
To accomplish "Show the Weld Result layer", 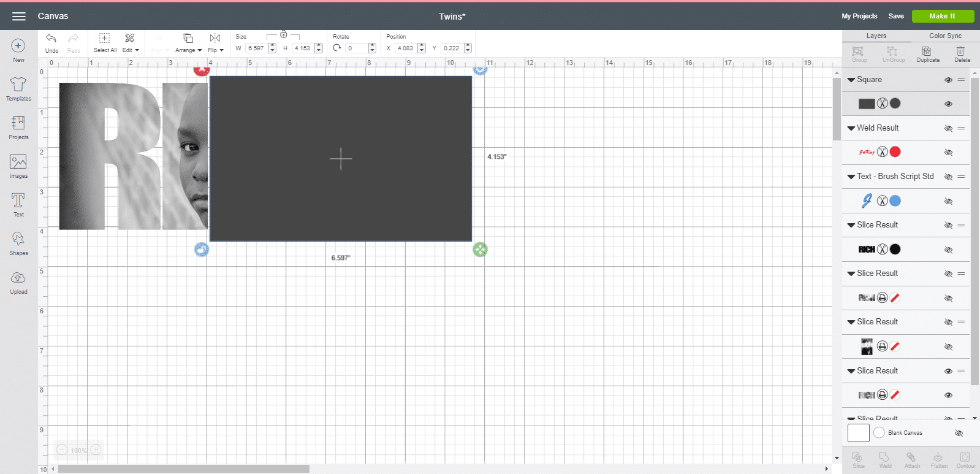I will (948, 128).
